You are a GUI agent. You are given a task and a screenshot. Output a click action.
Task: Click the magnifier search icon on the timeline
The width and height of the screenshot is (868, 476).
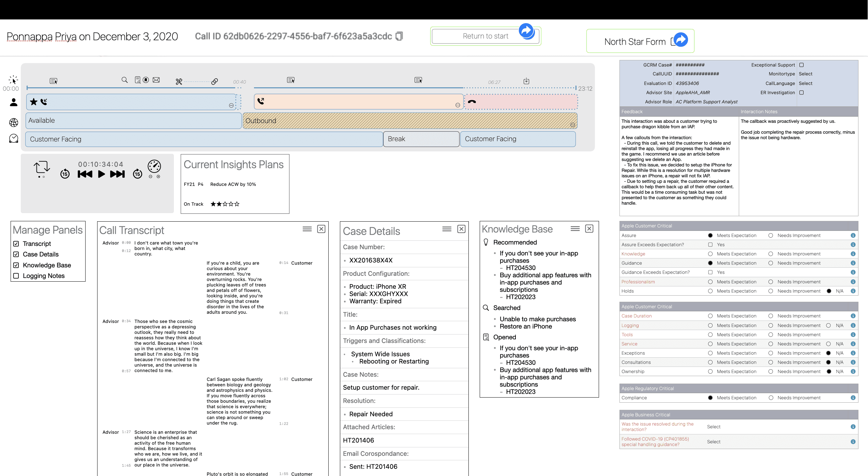coord(124,80)
